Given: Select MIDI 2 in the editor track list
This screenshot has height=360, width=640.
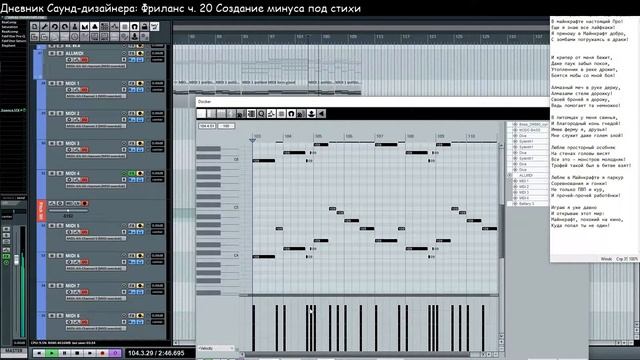Looking at the screenshot, I should (524, 187).
